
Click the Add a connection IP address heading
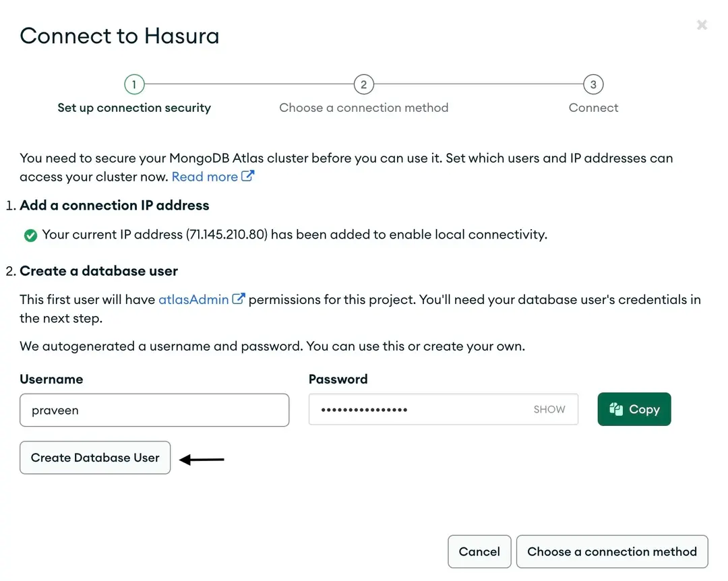pyautogui.click(x=115, y=206)
